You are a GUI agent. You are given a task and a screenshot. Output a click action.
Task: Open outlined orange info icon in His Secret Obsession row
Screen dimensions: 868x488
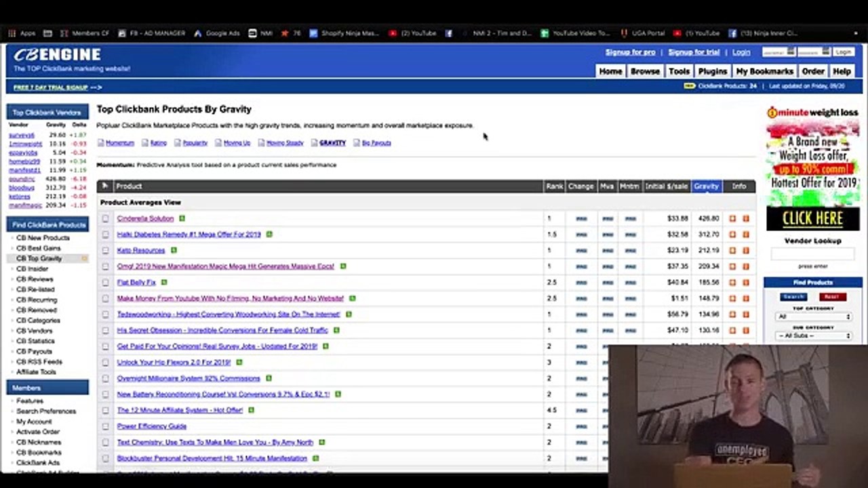point(732,331)
